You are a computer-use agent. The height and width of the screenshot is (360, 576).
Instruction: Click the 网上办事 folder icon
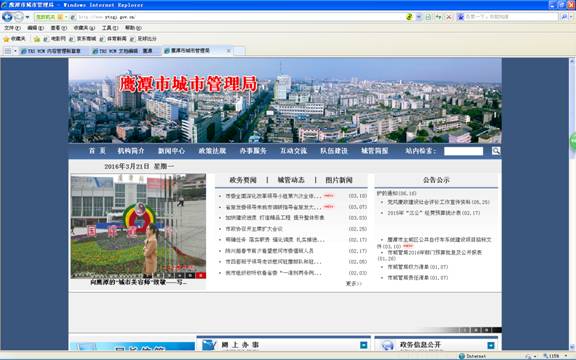pos(209,345)
